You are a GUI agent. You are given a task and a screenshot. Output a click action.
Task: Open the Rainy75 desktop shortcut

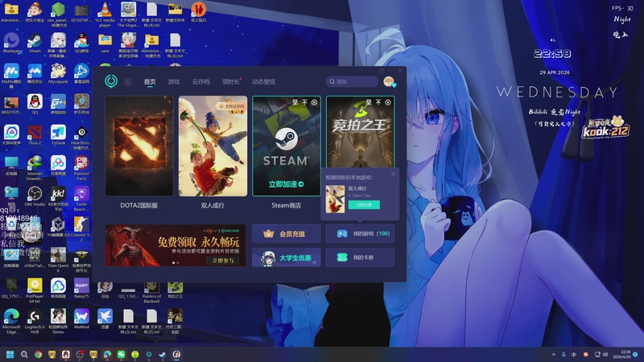[81, 288]
